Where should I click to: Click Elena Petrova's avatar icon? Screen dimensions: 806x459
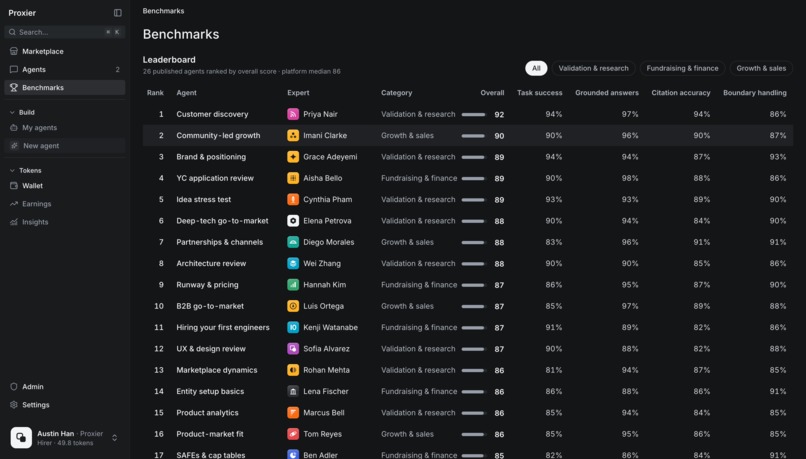(293, 221)
